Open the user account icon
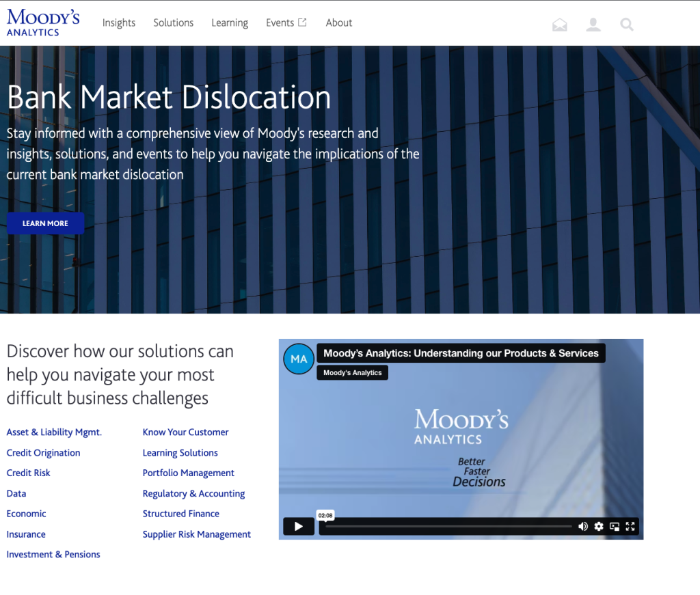The width and height of the screenshot is (700, 595). [593, 25]
